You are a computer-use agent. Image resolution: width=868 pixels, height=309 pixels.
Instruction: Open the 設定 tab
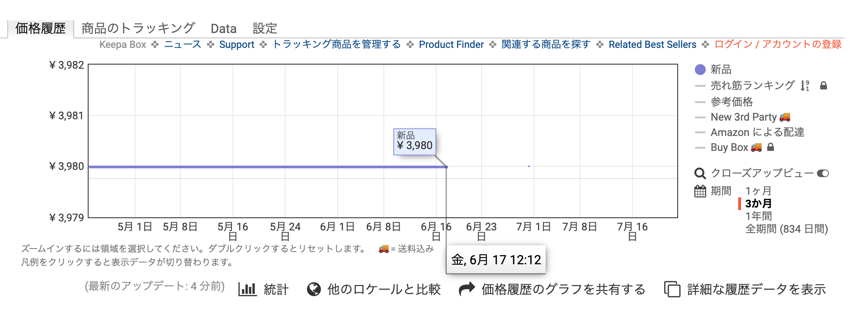click(x=264, y=28)
